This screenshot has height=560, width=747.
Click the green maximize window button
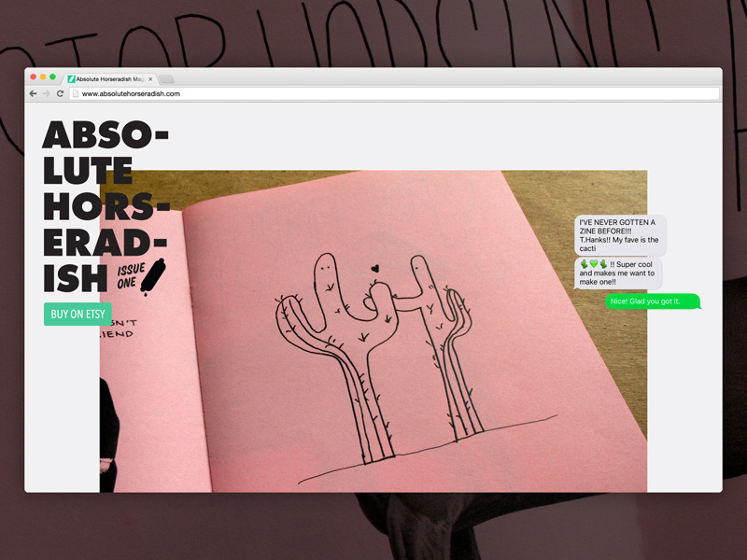click(52, 77)
